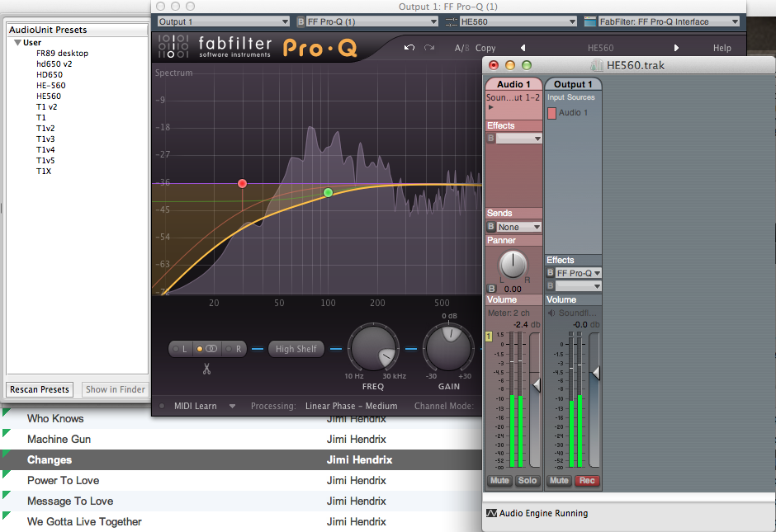Select the red EQ band node

pyautogui.click(x=242, y=183)
